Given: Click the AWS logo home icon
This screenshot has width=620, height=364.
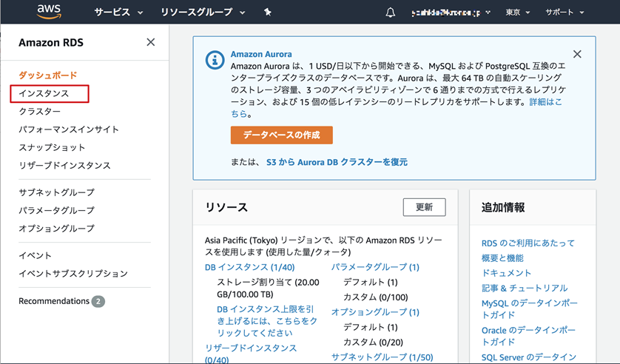Looking at the screenshot, I should point(51,13).
